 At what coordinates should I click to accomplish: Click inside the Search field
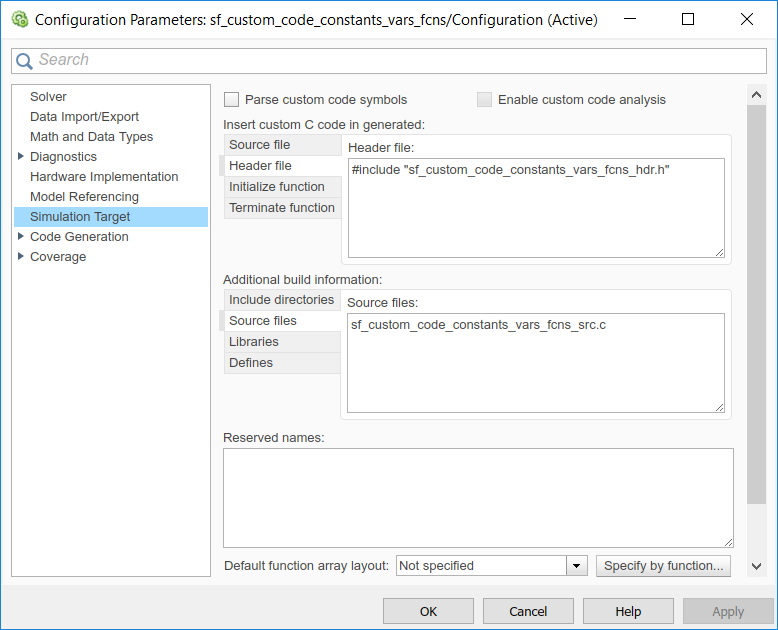pyautogui.click(x=389, y=61)
